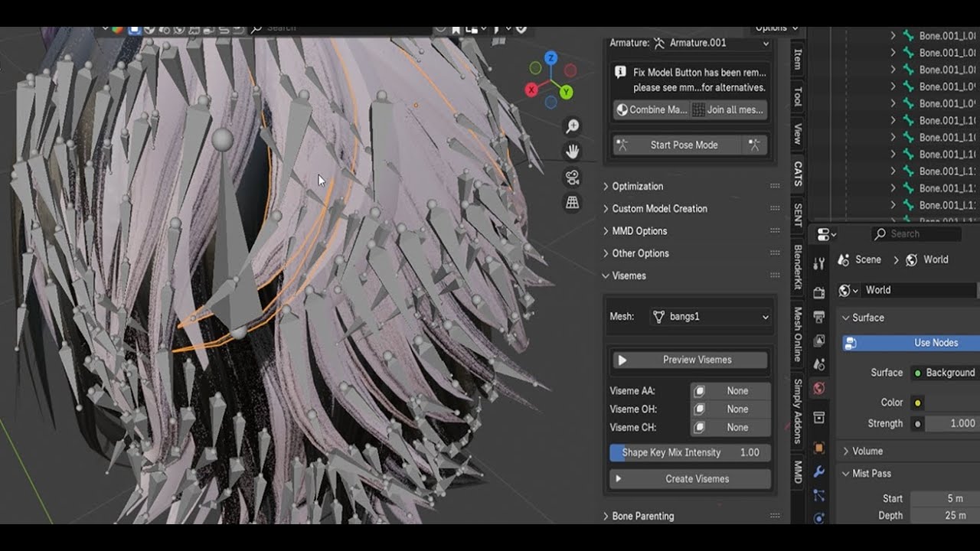This screenshot has width=980, height=551.
Task: Click the Shape Key Mix Intensity slider
Action: tap(690, 452)
